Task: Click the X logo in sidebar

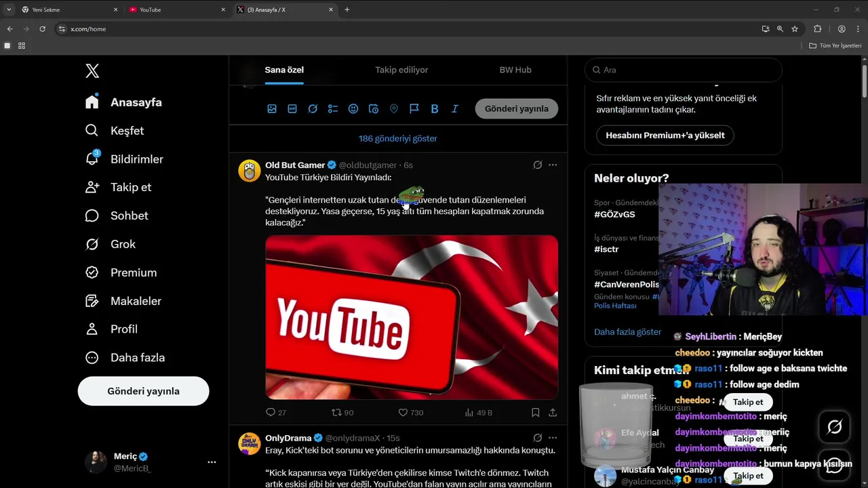Action: pyautogui.click(x=92, y=70)
